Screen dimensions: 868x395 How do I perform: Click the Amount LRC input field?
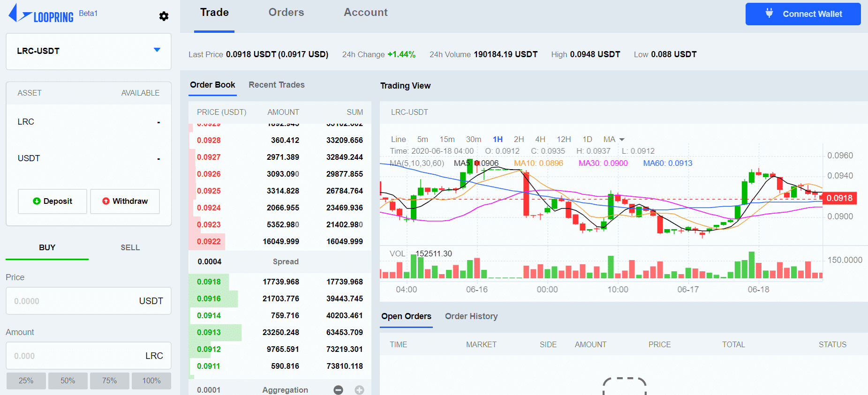point(89,356)
